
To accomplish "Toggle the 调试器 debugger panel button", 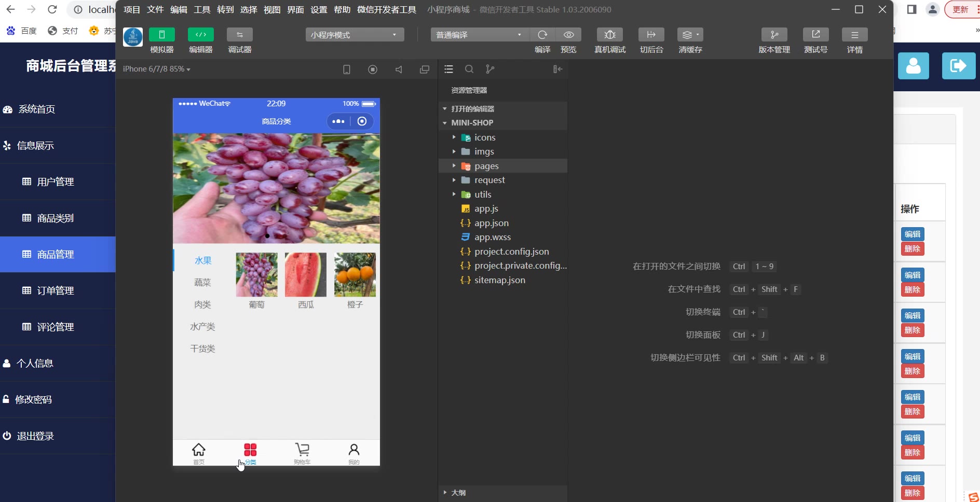I will (239, 35).
